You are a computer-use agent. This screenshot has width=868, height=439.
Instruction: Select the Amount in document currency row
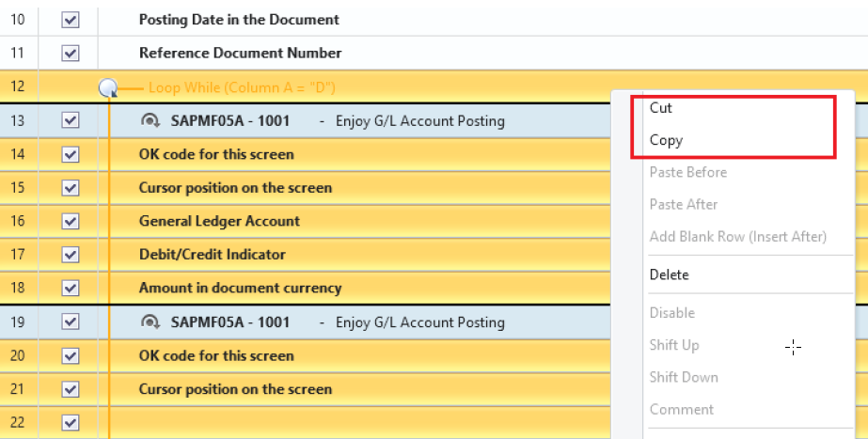coord(240,289)
